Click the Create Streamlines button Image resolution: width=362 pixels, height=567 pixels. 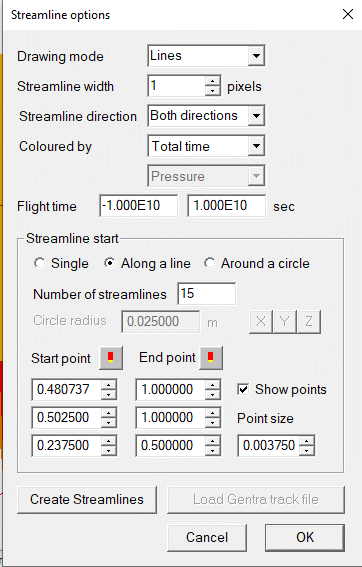pyautogui.click(x=87, y=499)
